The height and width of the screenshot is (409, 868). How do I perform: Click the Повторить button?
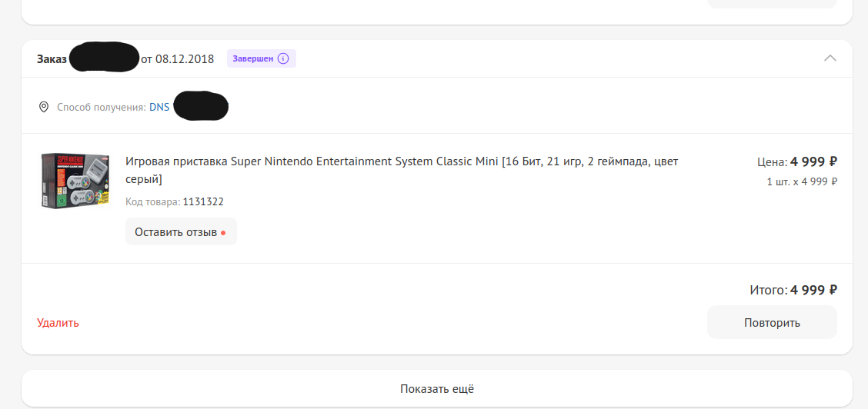[x=772, y=322]
